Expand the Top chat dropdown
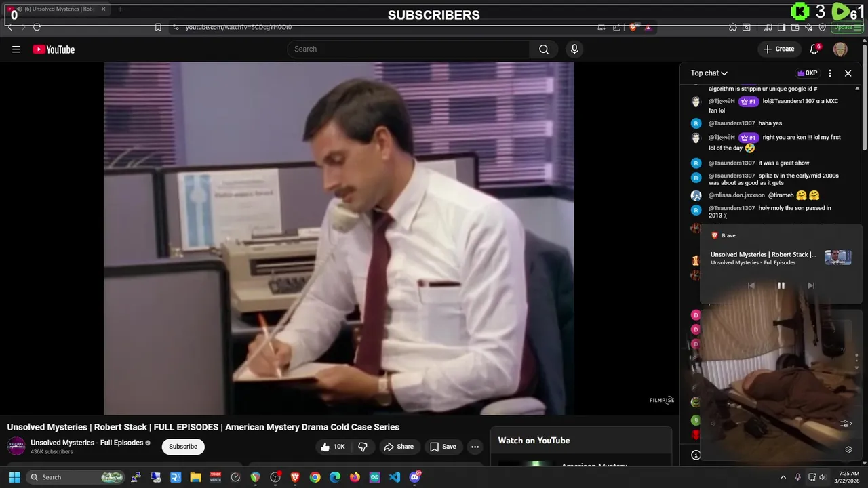 pos(709,73)
